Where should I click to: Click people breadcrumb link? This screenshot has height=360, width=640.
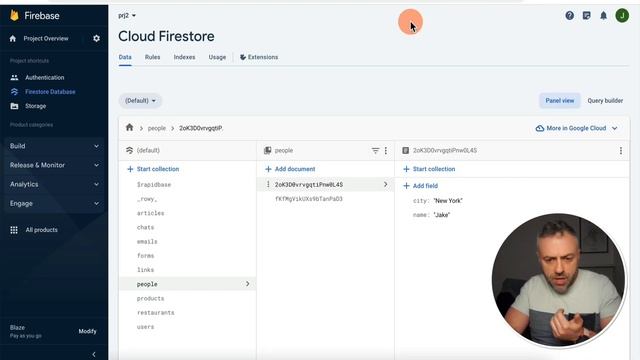click(x=157, y=128)
